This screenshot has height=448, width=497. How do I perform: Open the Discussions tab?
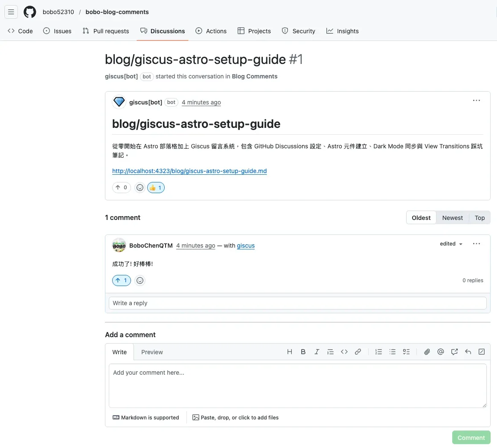(163, 31)
